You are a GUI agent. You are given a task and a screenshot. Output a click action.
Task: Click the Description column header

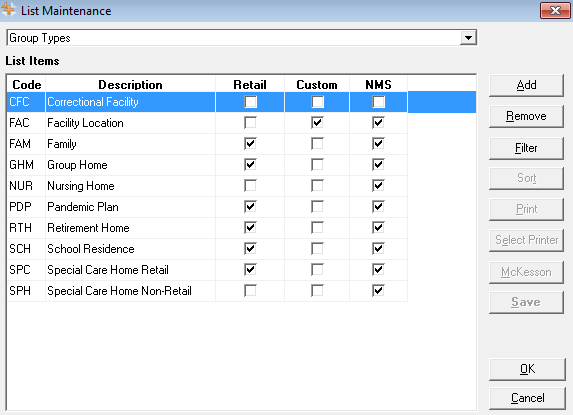tap(130, 85)
